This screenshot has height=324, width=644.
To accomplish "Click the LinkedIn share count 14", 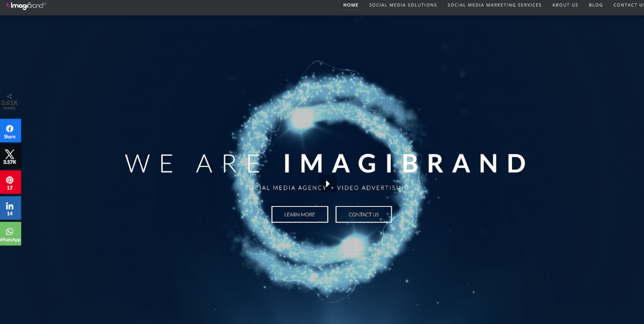I will point(10,214).
